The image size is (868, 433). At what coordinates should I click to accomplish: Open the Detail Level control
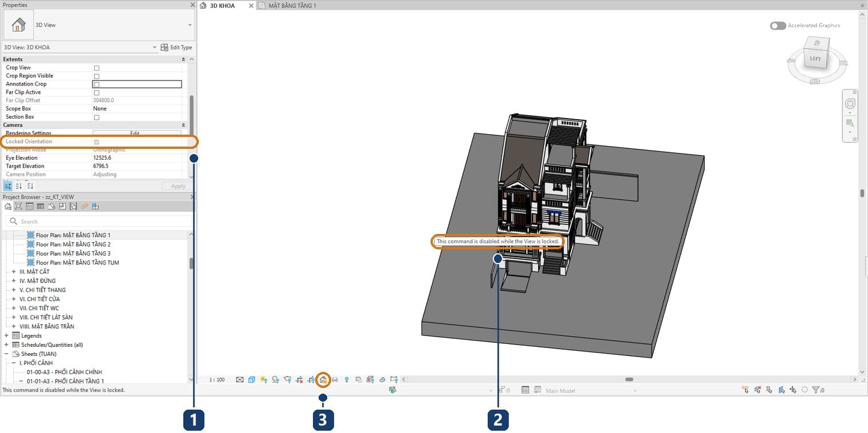coord(240,379)
